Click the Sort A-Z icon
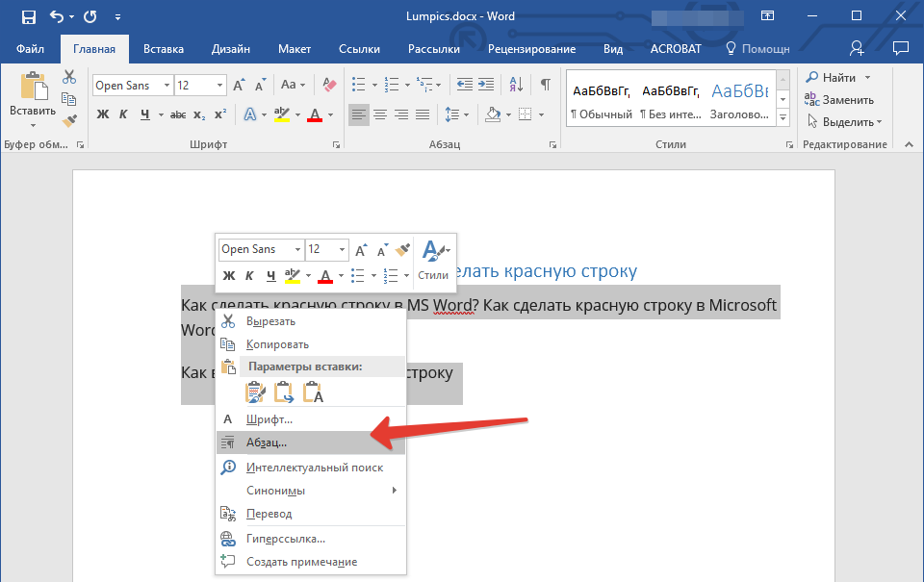924x582 pixels. (x=516, y=85)
